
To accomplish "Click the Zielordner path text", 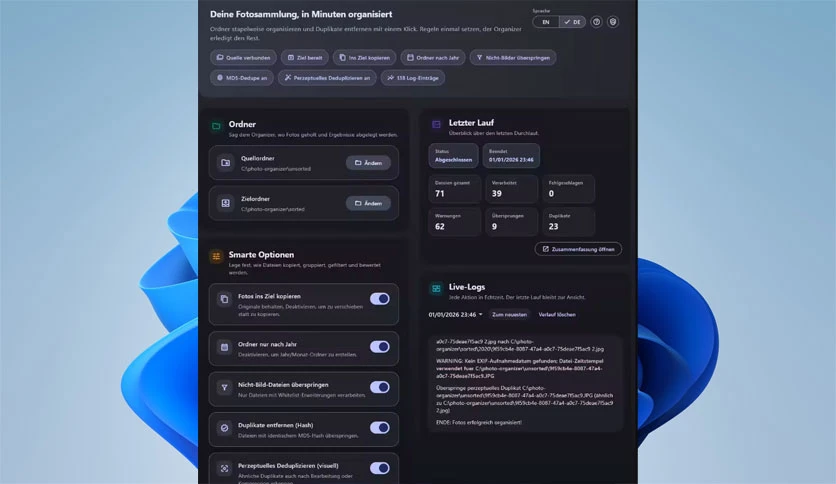I will [272, 209].
